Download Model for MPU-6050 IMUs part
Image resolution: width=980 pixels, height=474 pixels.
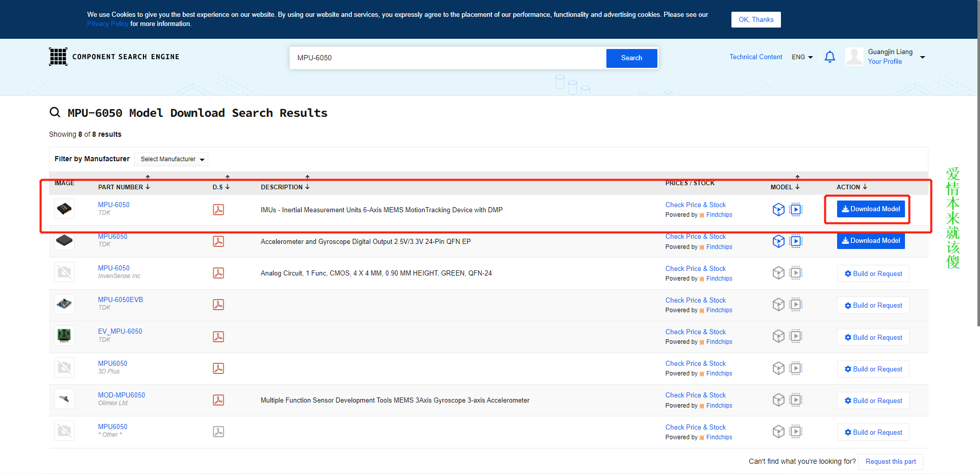point(871,209)
